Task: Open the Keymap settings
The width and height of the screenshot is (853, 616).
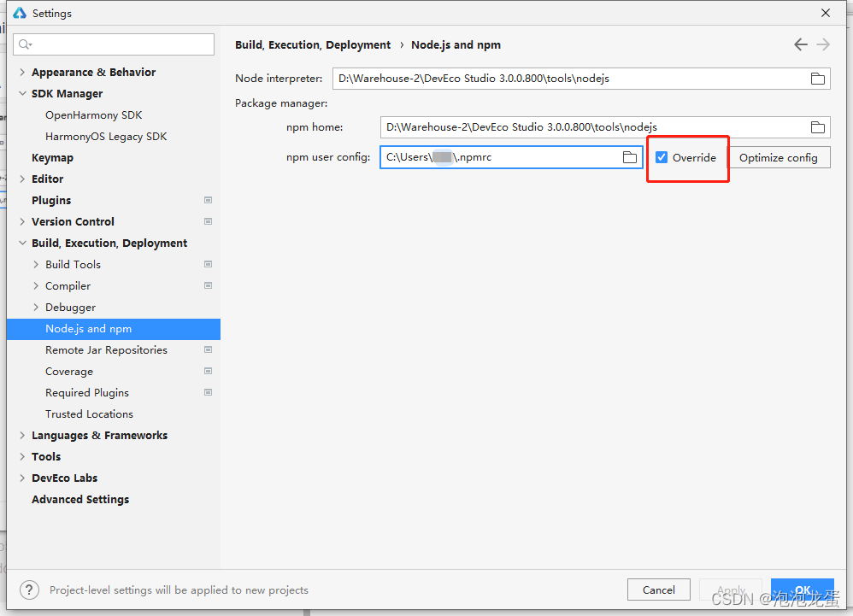Action: [52, 158]
